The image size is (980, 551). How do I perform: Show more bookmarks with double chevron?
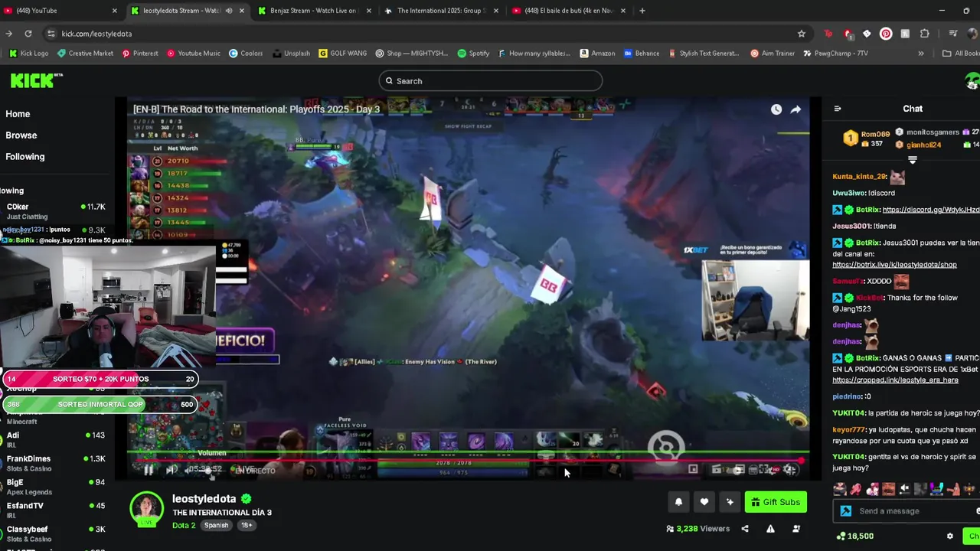point(920,54)
